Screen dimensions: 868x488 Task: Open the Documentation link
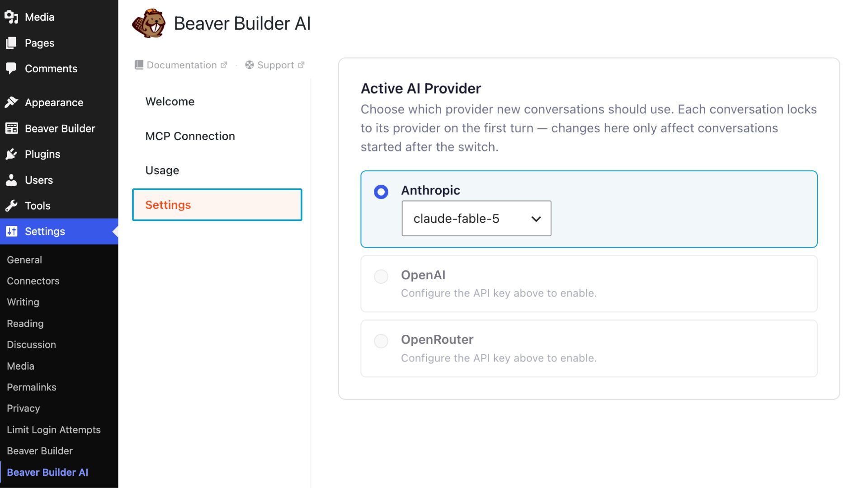(x=181, y=65)
